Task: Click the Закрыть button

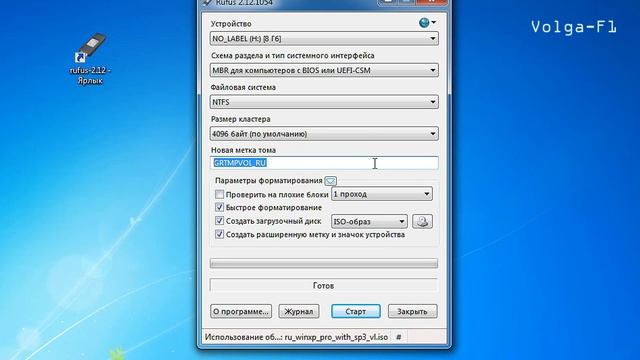Action: coord(412,311)
